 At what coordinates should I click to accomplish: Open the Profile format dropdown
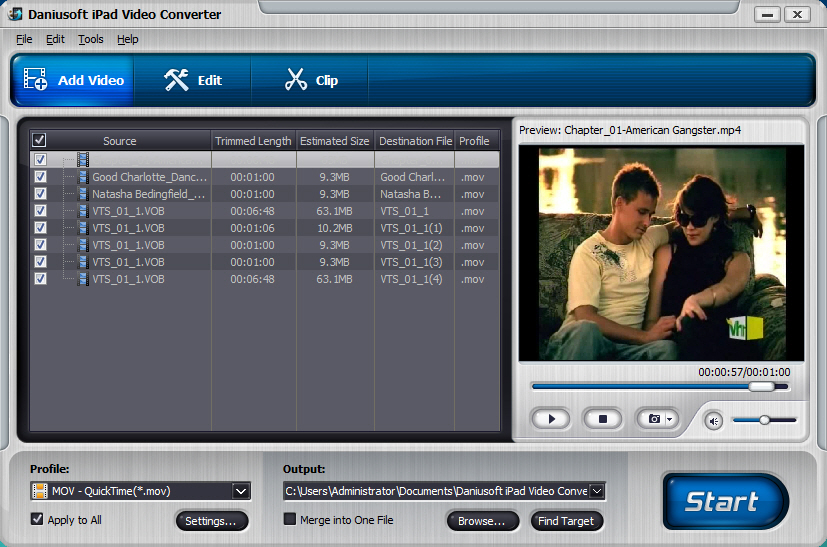coord(241,491)
